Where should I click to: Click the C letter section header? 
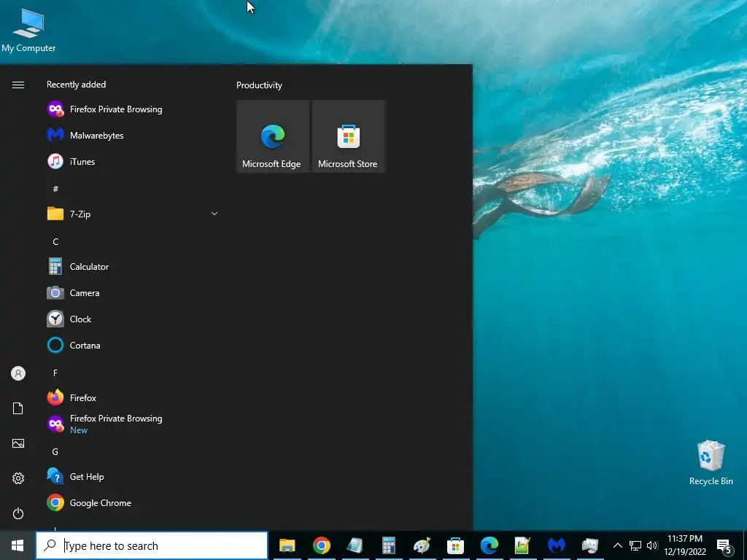pyautogui.click(x=55, y=242)
